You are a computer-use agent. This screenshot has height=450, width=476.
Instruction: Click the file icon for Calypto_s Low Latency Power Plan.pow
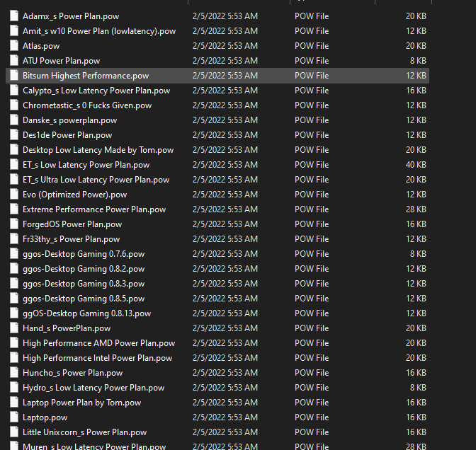pyautogui.click(x=14, y=90)
